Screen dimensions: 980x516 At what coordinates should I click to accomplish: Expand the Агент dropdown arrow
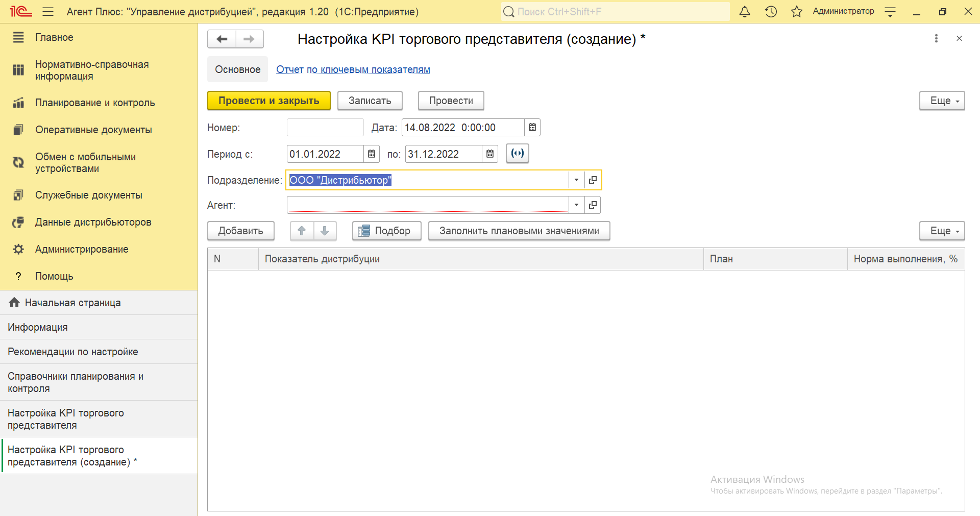click(576, 205)
